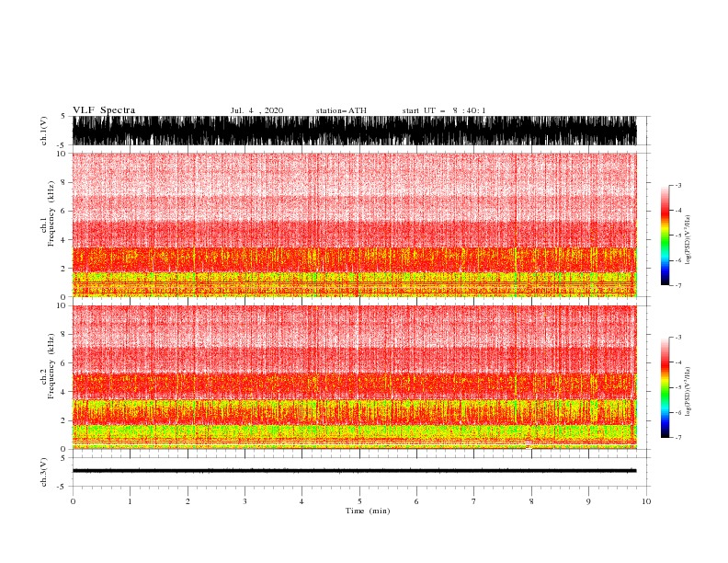Click the ch.1 spectrogram frequency tick '8'
This screenshot has height=563, width=728.
point(63,182)
